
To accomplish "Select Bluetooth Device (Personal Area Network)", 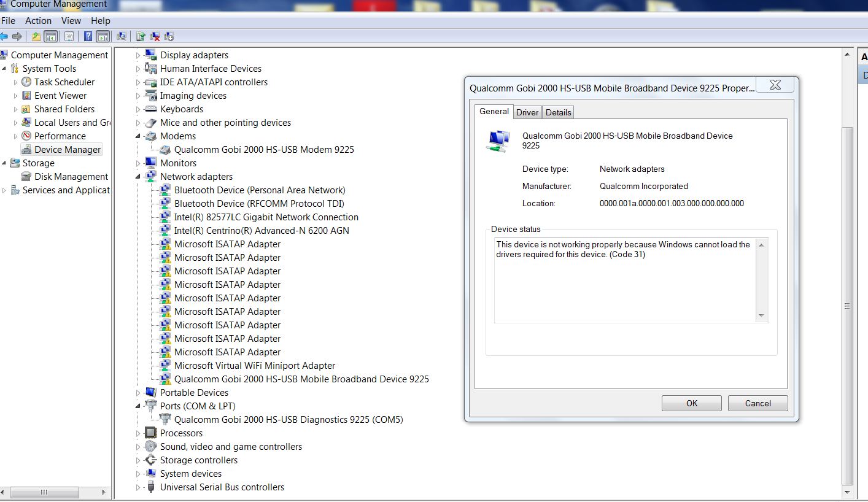I will coord(260,190).
